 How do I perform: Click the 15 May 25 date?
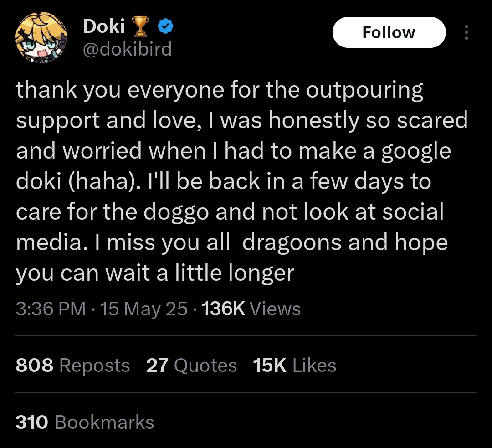143,309
